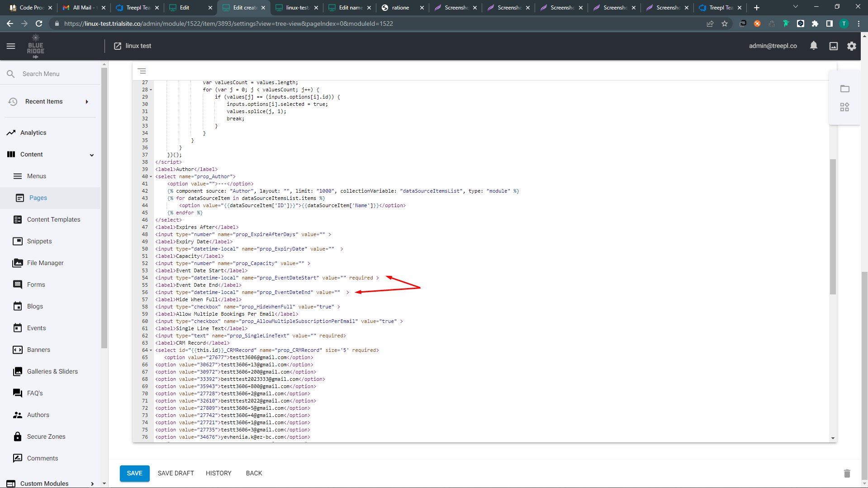This screenshot has width=868, height=488.
Task: Click SAVE DRAFT button
Action: click(x=176, y=474)
